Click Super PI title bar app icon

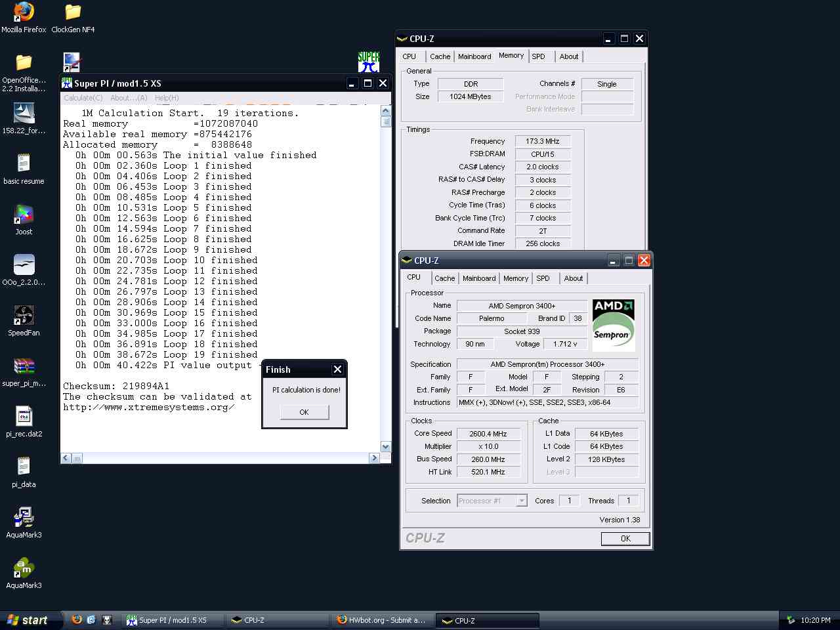click(x=67, y=83)
